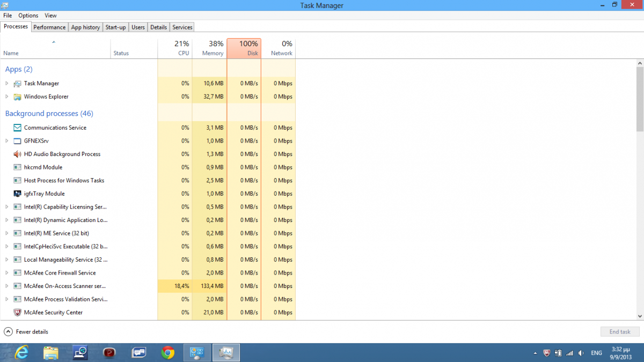Open the Options menu
The height and width of the screenshot is (362, 644).
pyautogui.click(x=28, y=16)
